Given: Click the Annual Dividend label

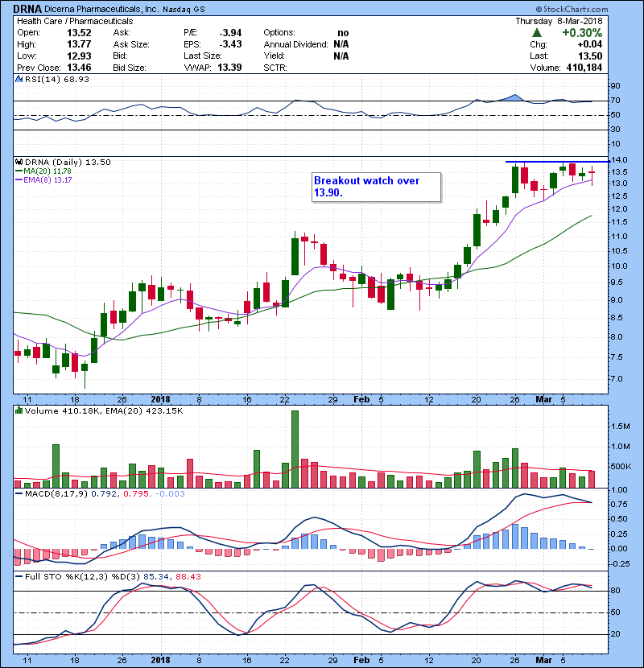Looking at the screenshot, I should (295, 44).
